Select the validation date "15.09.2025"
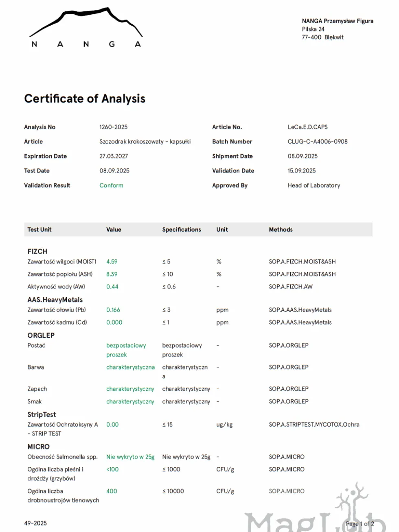Screen dimensions: 399x532 [302, 171]
